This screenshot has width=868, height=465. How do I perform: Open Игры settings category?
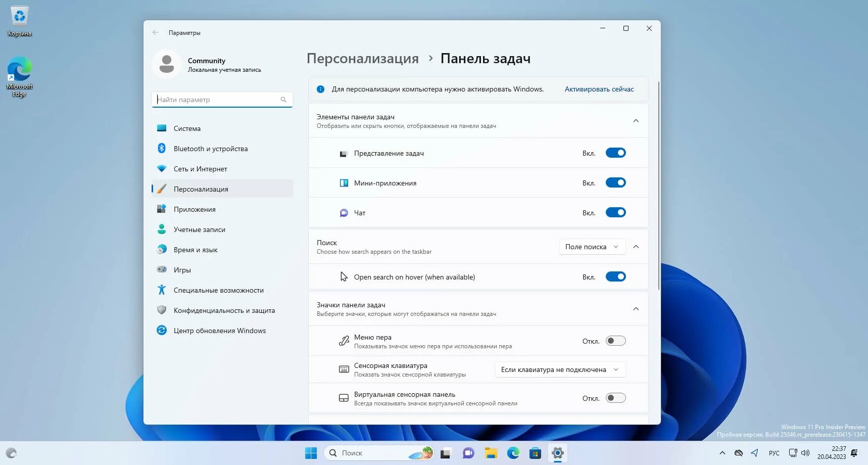click(x=222, y=270)
